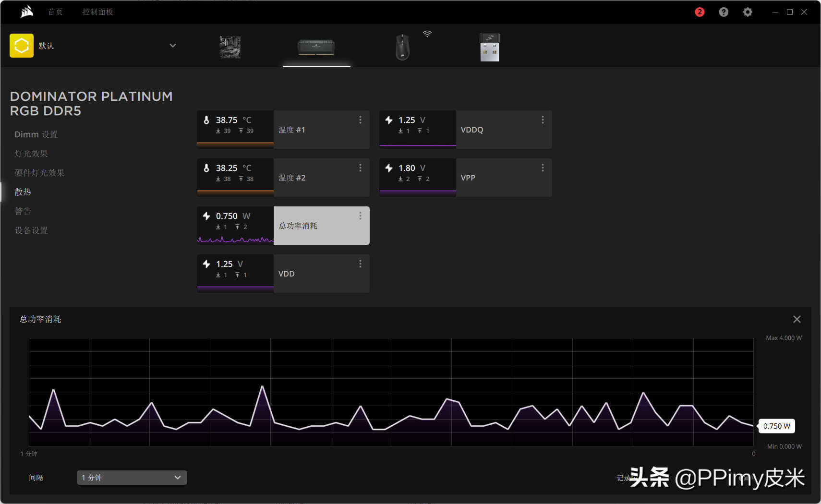Click the lightning icon on 0.750 W tile
This screenshot has height=504, width=821.
click(x=206, y=216)
